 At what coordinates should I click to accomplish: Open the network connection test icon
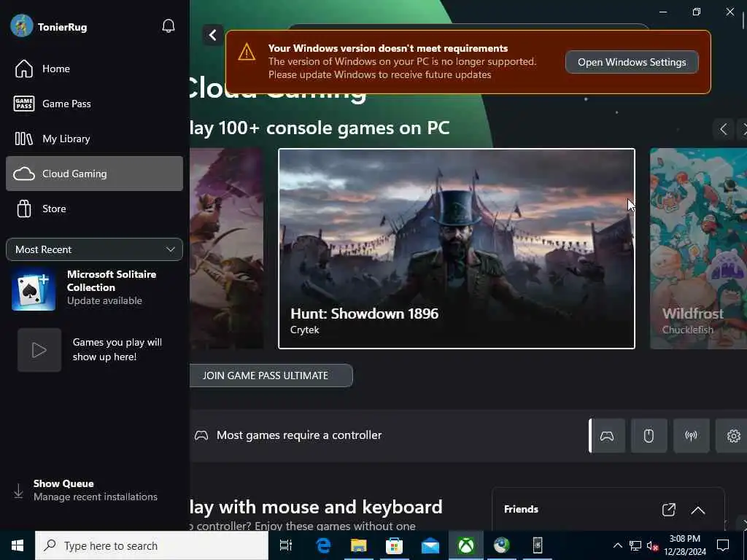click(x=692, y=436)
